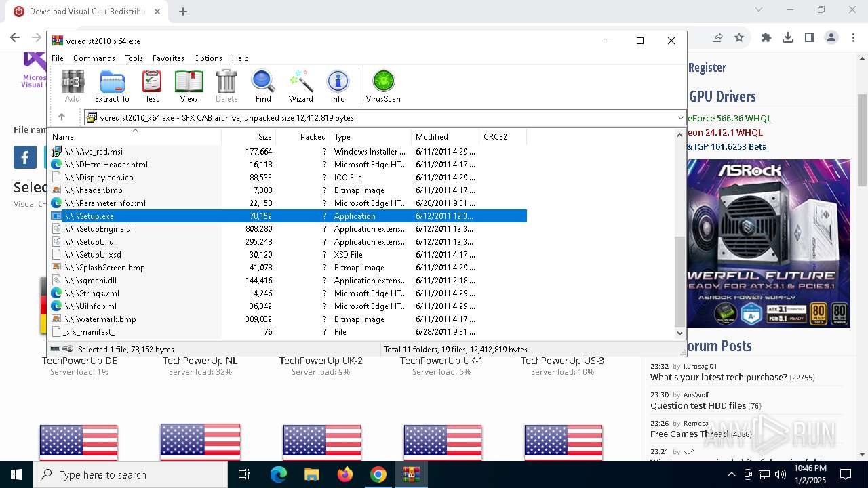This screenshot has height=488, width=868.
Task: Switch to the Download Visual C++ tab
Action: point(87,12)
